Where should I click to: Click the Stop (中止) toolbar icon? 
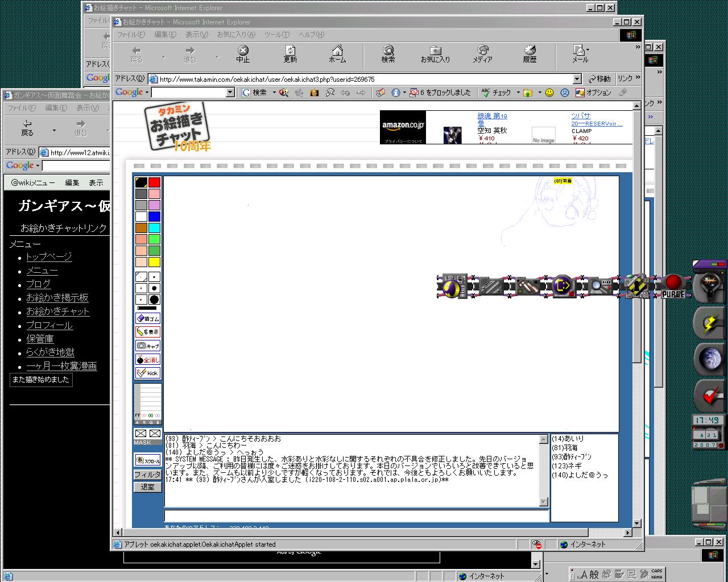pyautogui.click(x=243, y=54)
